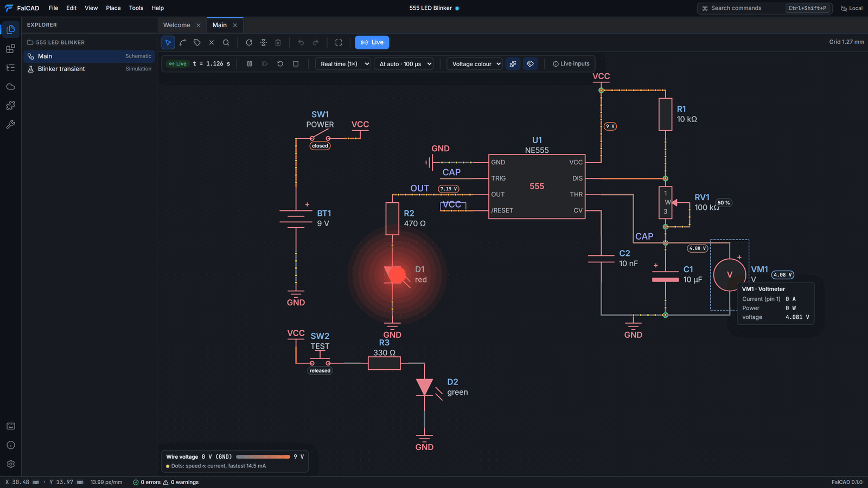Click the rotate component icon
Viewport: 868px width, 488px height.
pyautogui.click(x=249, y=42)
